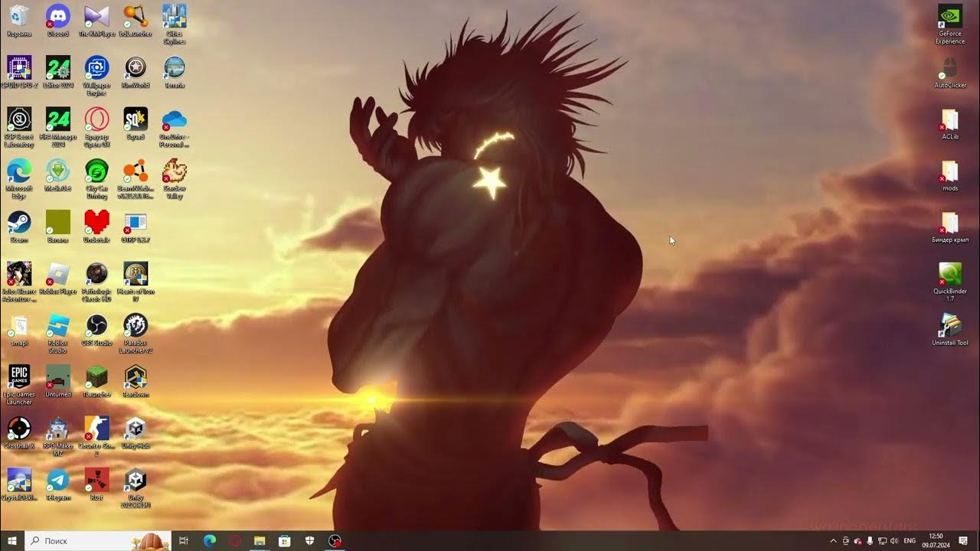Viewport: 980px width, 551px height.
Task: Select the bdLauncher desktop icon
Action: [x=136, y=21]
